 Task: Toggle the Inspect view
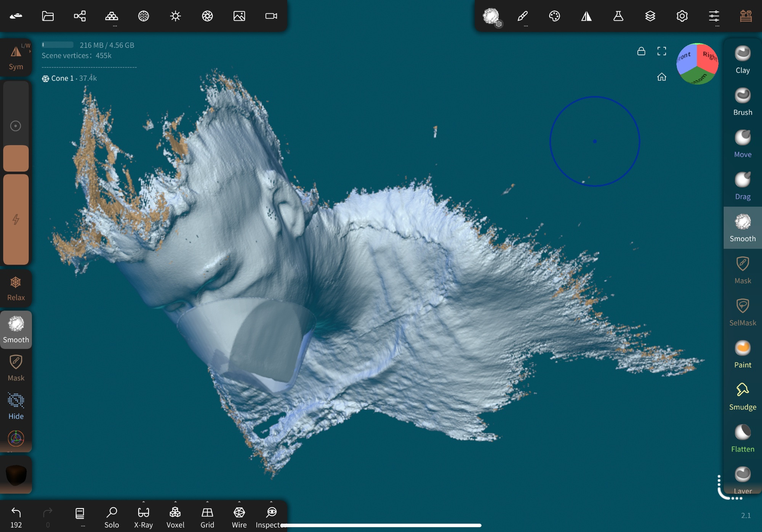[x=271, y=517]
